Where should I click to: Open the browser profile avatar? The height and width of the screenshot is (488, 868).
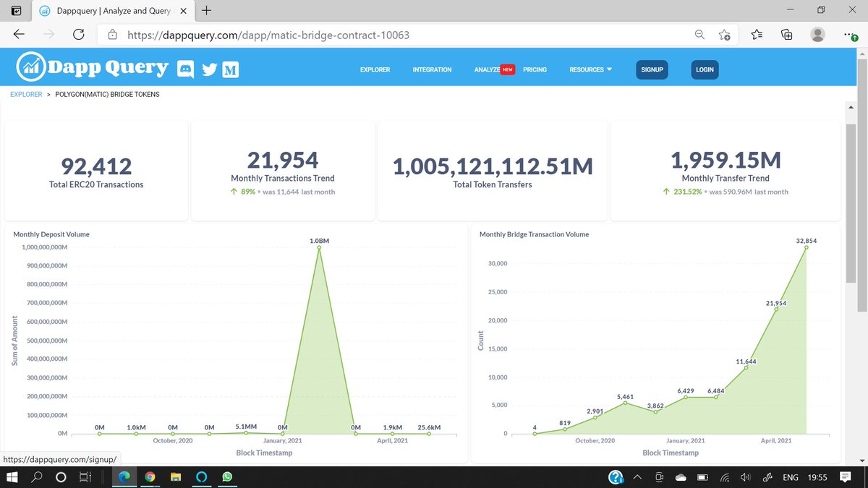pyautogui.click(x=818, y=34)
